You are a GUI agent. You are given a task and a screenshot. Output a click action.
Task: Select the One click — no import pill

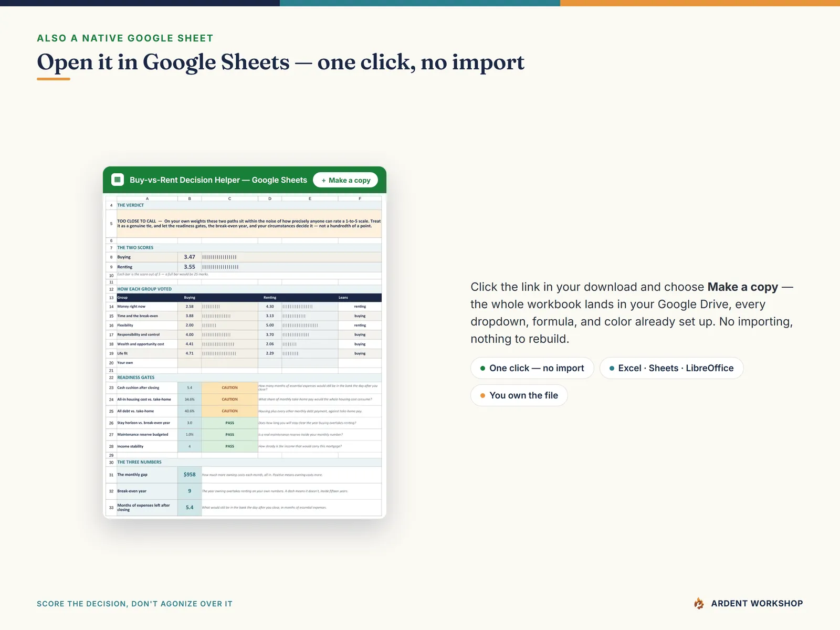532,368
